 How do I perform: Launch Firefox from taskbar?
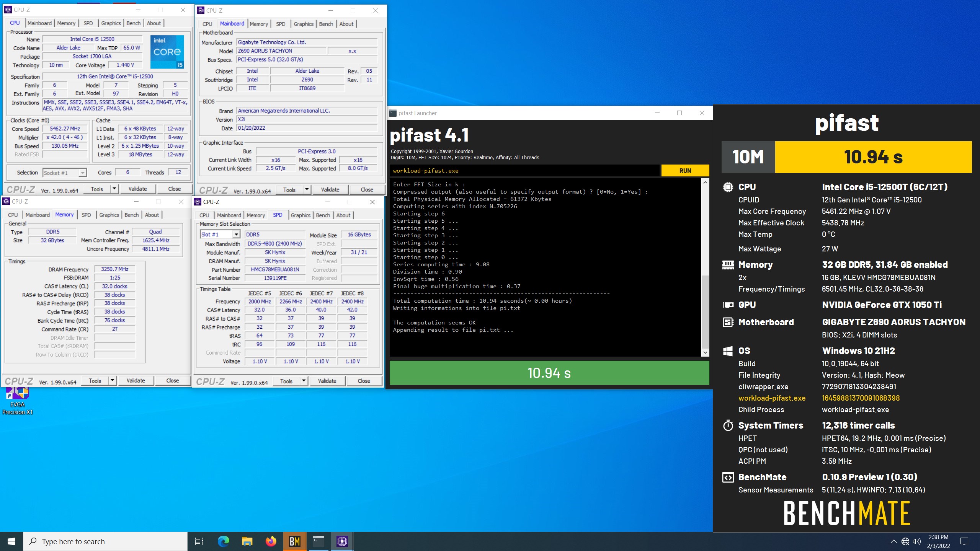click(x=271, y=541)
